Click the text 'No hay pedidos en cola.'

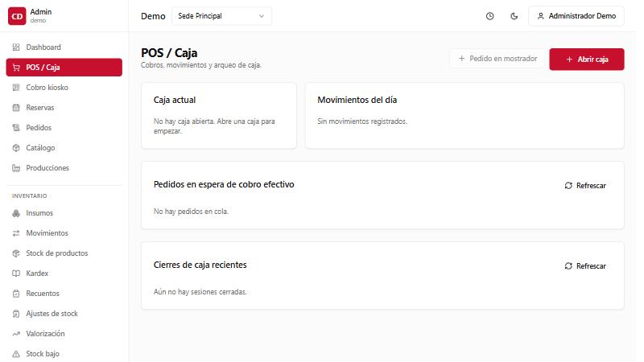click(191, 212)
